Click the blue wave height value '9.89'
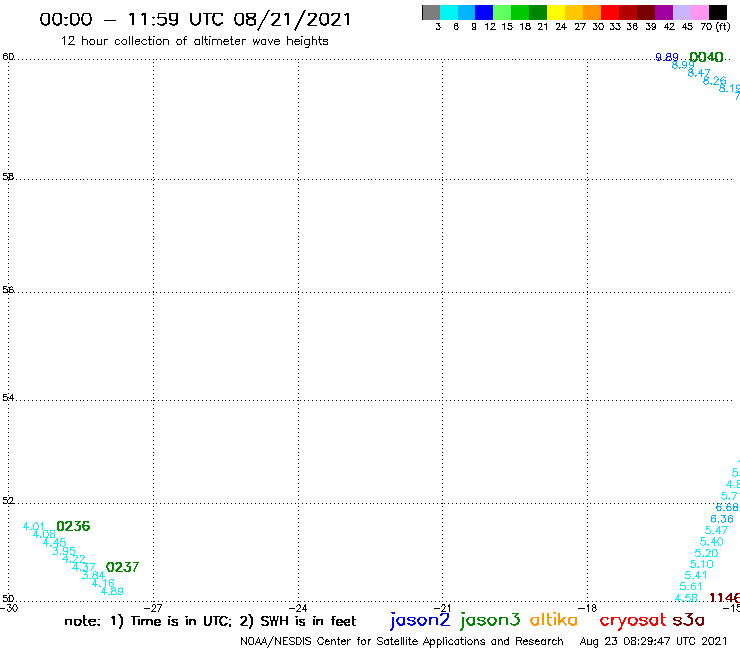The image size is (740, 650). pyautogui.click(x=666, y=57)
